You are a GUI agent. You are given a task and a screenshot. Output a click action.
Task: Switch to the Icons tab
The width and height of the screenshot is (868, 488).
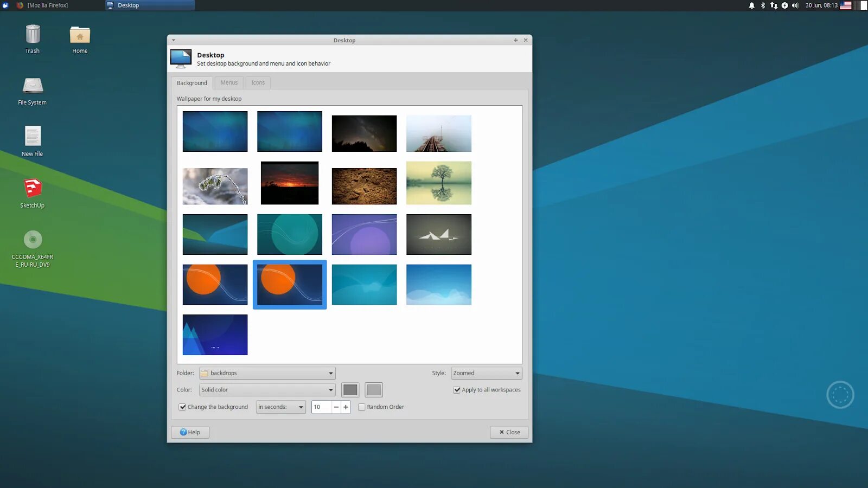coord(257,82)
